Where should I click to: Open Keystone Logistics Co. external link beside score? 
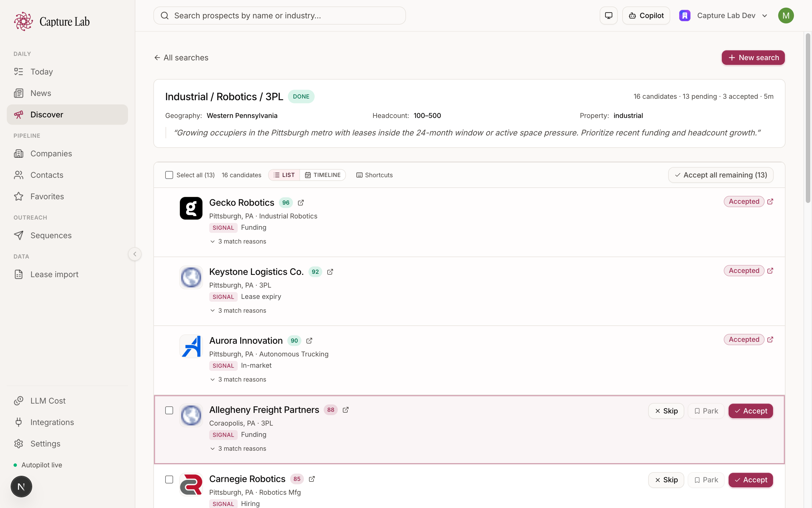(330, 272)
